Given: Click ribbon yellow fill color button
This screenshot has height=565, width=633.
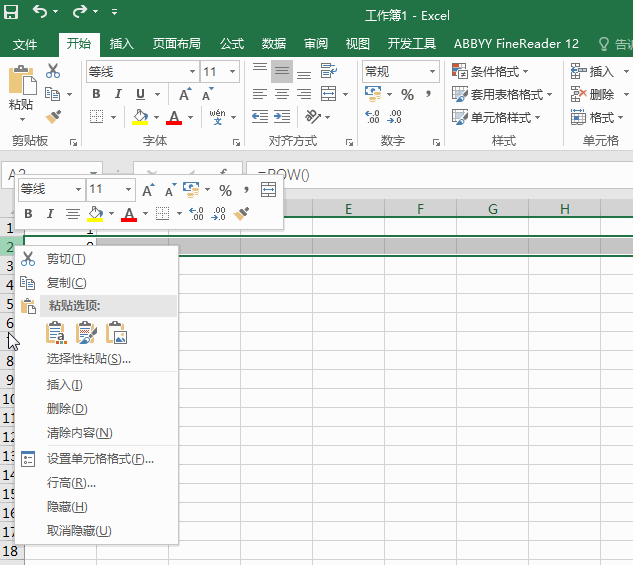Looking at the screenshot, I should [x=140, y=117].
